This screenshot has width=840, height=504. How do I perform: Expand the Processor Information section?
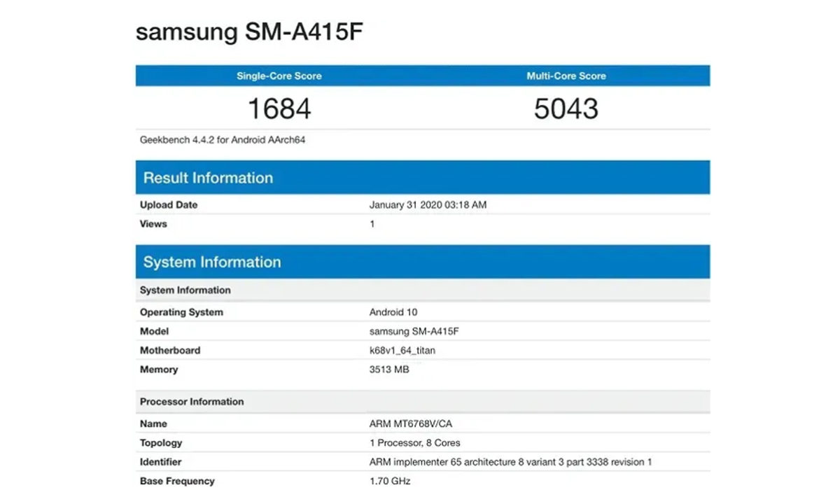pyautogui.click(x=191, y=401)
